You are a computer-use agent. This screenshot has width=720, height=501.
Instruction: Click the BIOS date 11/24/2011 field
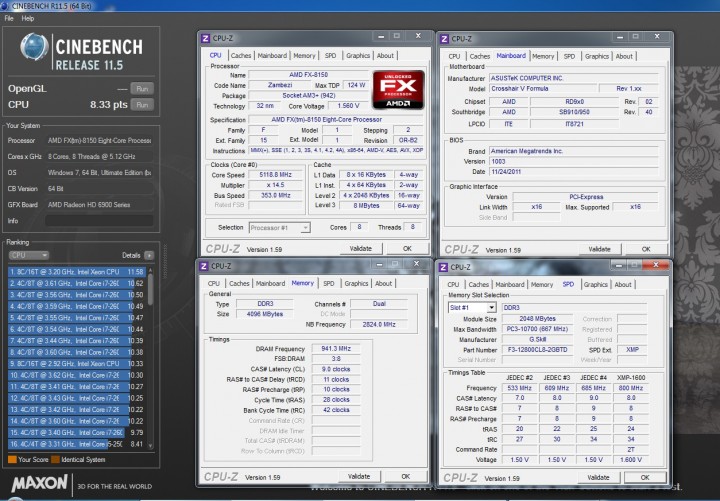click(574, 172)
